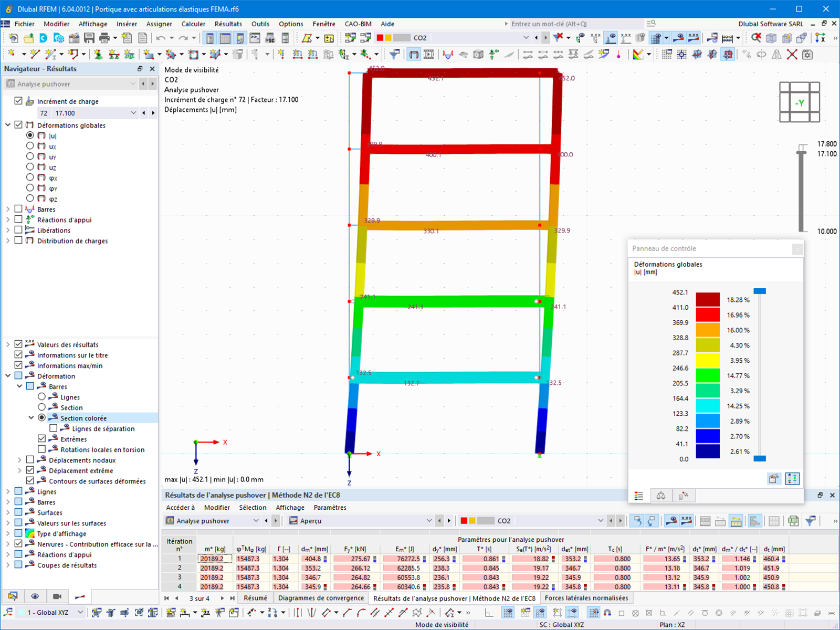The height and width of the screenshot is (630, 840).
Task: Click the green 14.77 % color swatch
Action: [708, 375]
